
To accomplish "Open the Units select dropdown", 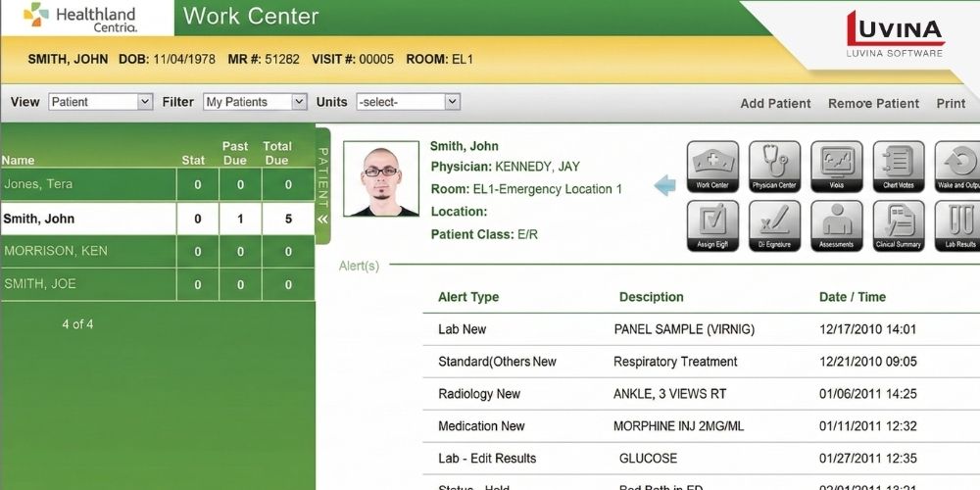I will [408, 102].
